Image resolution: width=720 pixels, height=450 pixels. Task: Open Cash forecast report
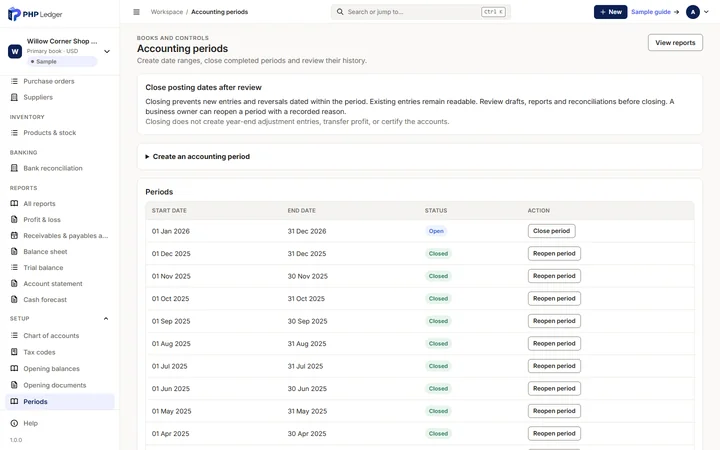coord(60,300)
